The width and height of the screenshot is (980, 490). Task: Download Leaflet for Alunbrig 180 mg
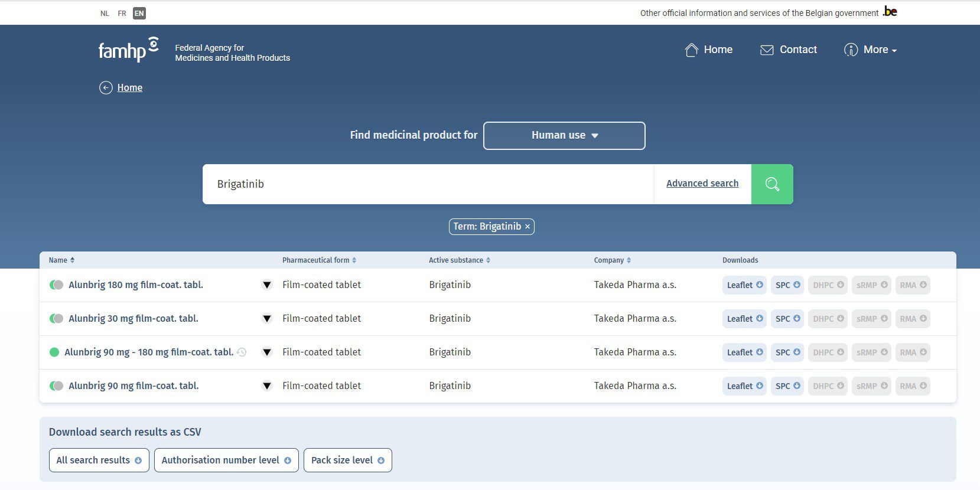click(x=744, y=285)
